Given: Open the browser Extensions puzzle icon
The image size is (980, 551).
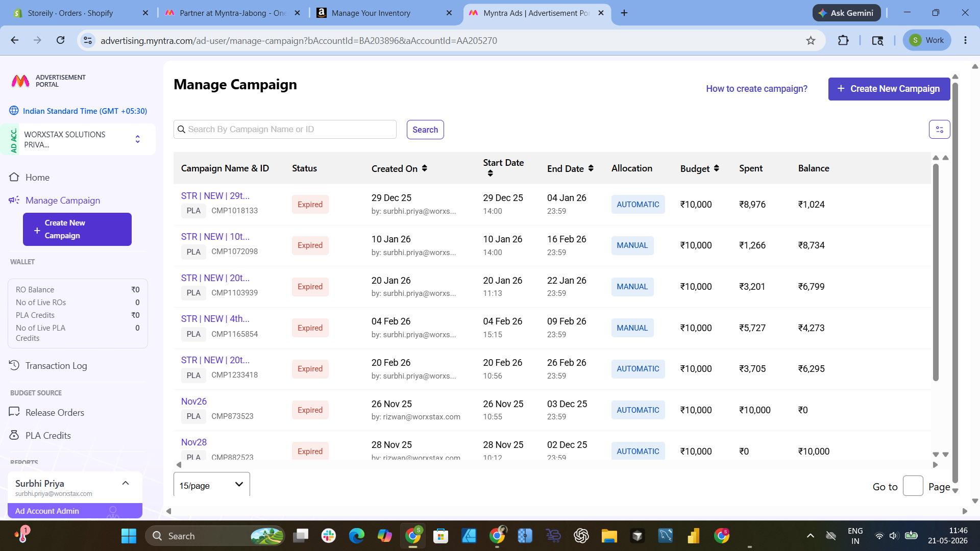Looking at the screenshot, I should (x=843, y=40).
